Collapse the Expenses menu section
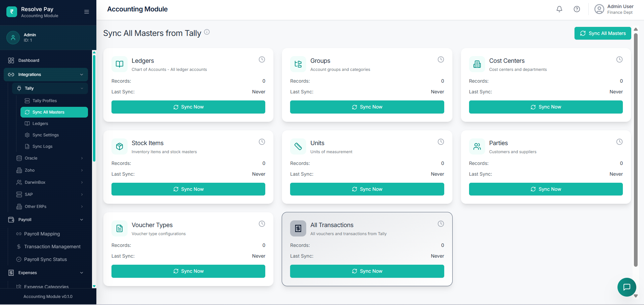Viewport: 644px width, 305px height. (x=46, y=273)
